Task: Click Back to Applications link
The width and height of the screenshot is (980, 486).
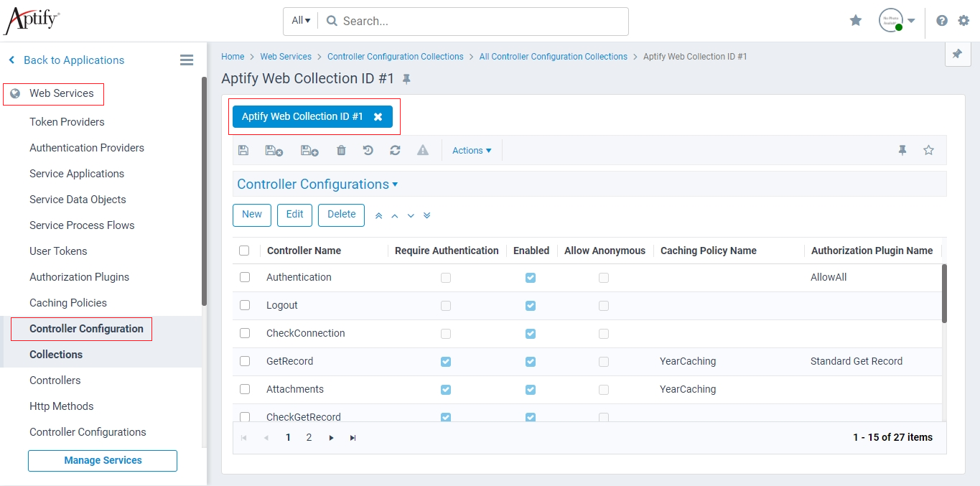Action: click(x=66, y=60)
